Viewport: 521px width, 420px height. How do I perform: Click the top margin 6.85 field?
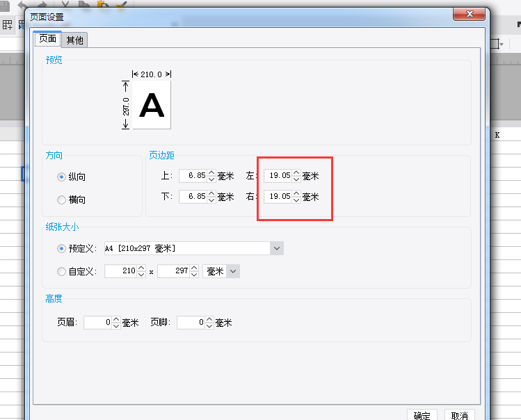[193, 176]
